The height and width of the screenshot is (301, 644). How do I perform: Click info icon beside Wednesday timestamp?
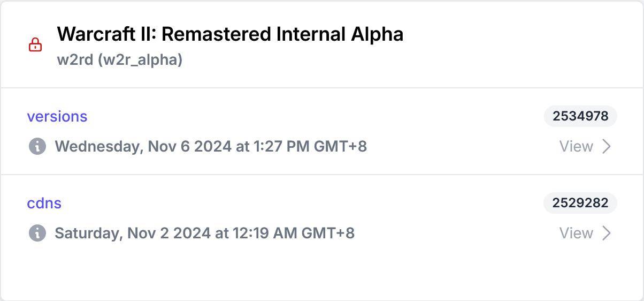point(37,146)
